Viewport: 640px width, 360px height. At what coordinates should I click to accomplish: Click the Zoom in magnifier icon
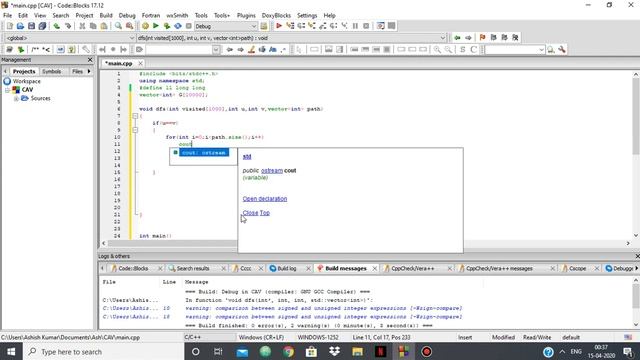[437, 49]
